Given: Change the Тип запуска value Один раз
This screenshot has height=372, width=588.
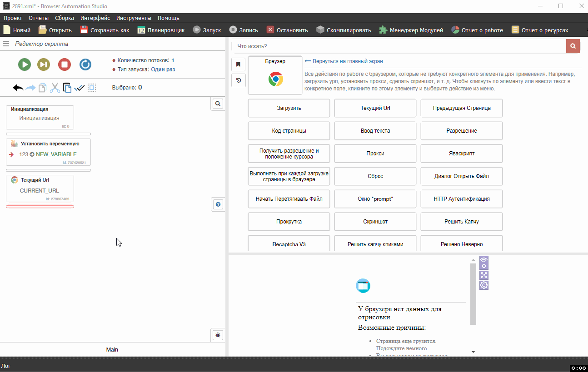Looking at the screenshot, I should (163, 69).
